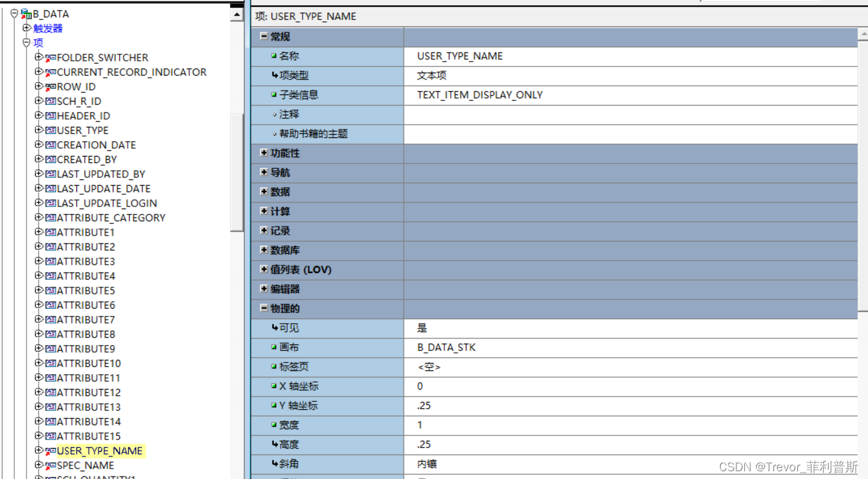Expand the 值列表 (LOV) property section
This screenshot has width=868, height=479.
point(265,269)
